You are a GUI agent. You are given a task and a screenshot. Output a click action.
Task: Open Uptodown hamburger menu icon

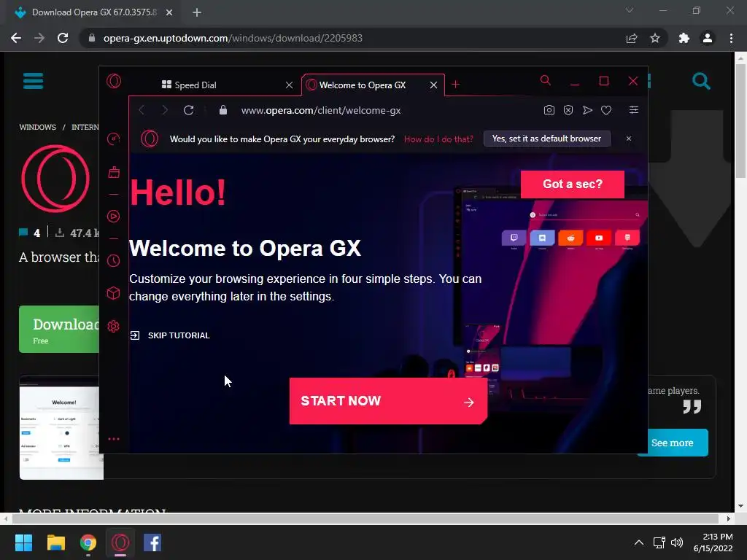pyautogui.click(x=34, y=81)
